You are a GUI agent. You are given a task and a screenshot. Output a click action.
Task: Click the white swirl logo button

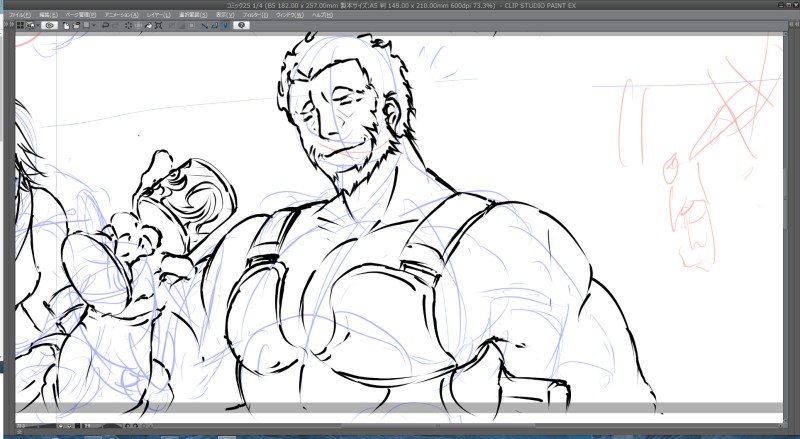49,25
